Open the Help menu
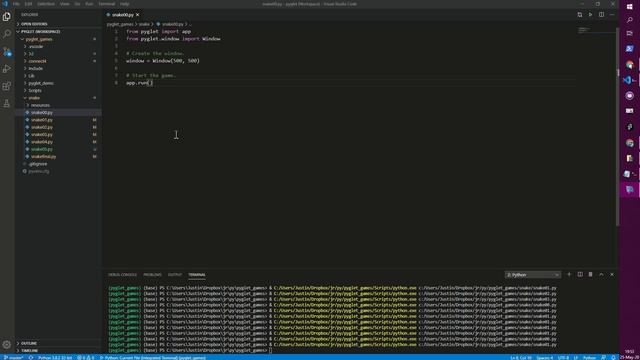Screen dimensions: 640x360 [x=124, y=4]
